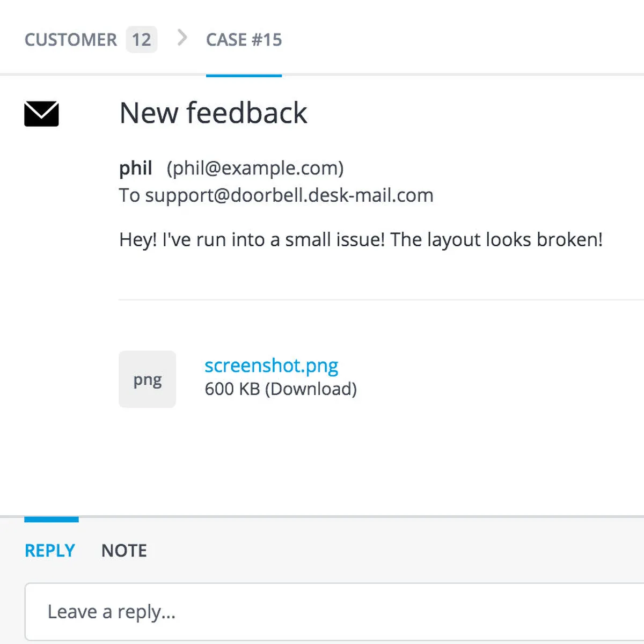
Task: Click the sender name phil
Action: (136, 168)
